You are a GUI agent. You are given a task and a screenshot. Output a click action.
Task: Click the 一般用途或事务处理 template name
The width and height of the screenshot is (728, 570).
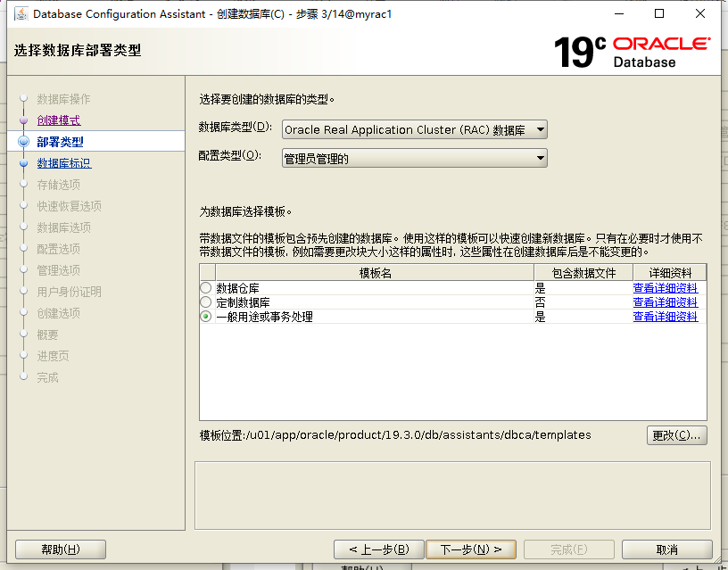(264, 317)
